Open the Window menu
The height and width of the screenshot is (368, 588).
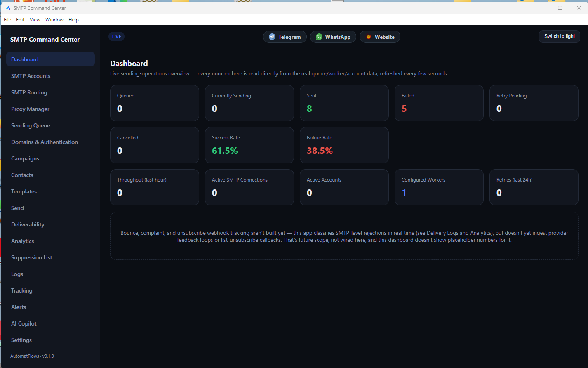click(54, 20)
